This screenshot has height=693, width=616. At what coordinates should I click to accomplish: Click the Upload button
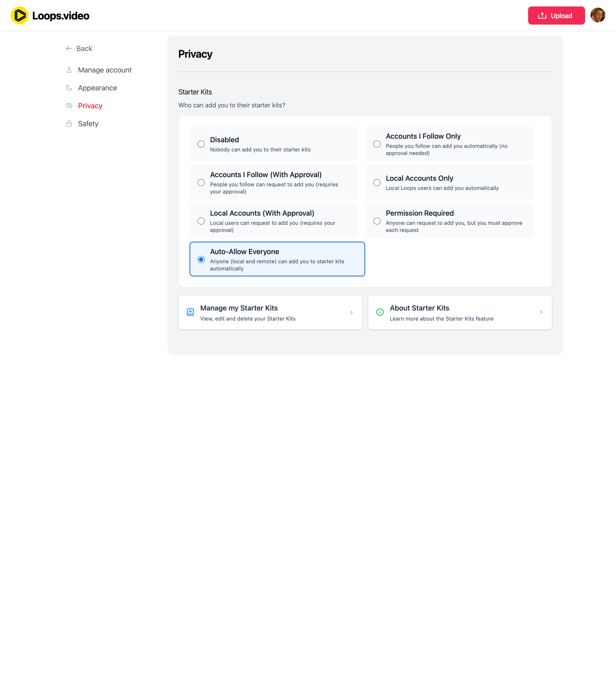click(x=556, y=16)
